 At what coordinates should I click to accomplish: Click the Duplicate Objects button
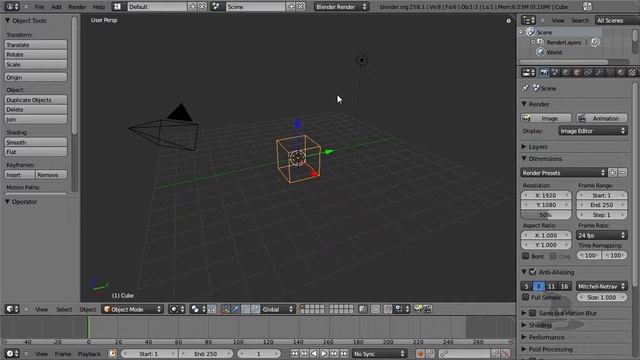pyautogui.click(x=36, y=100)
